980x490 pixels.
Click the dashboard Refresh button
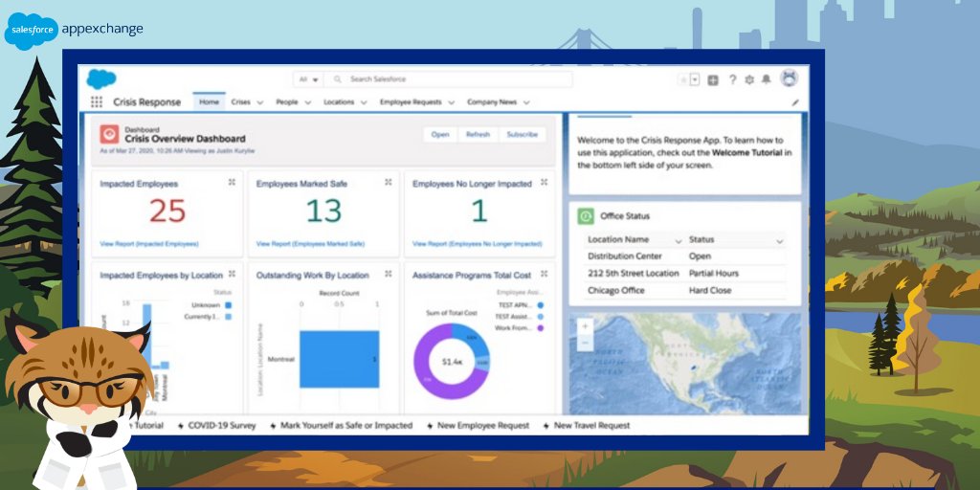(x=479, y=134)
